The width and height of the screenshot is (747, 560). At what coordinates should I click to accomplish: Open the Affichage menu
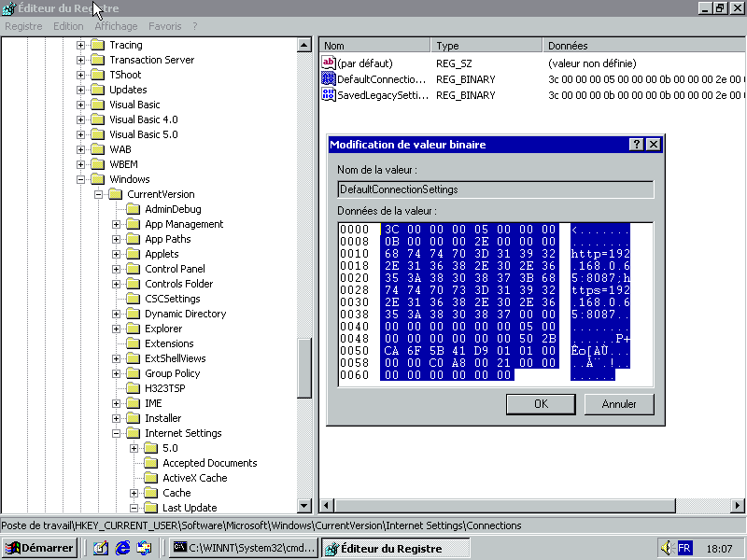click(116, 26)
